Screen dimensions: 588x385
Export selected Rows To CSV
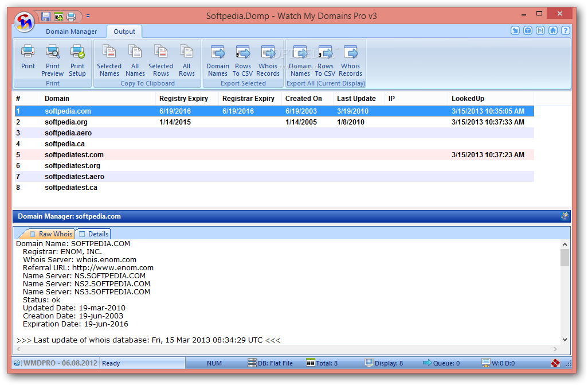242,60
